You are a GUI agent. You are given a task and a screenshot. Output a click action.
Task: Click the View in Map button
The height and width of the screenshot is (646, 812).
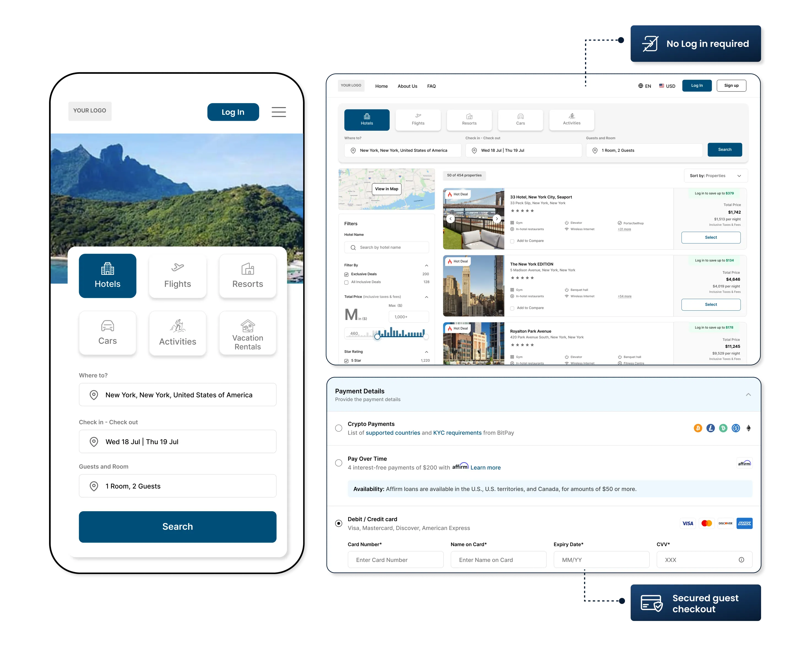(386, 189)
